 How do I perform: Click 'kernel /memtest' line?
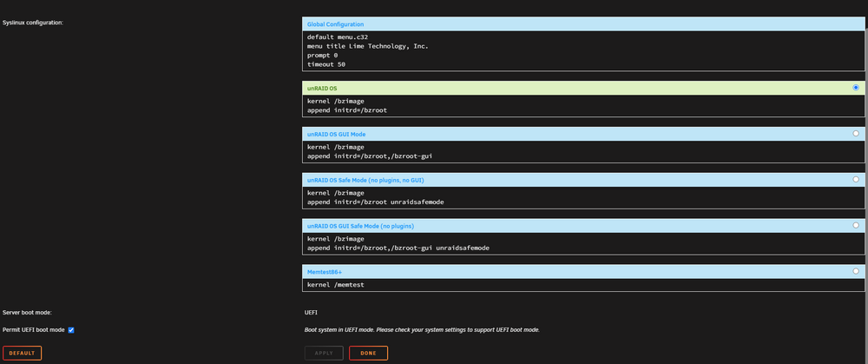click(x=335, y=285)
